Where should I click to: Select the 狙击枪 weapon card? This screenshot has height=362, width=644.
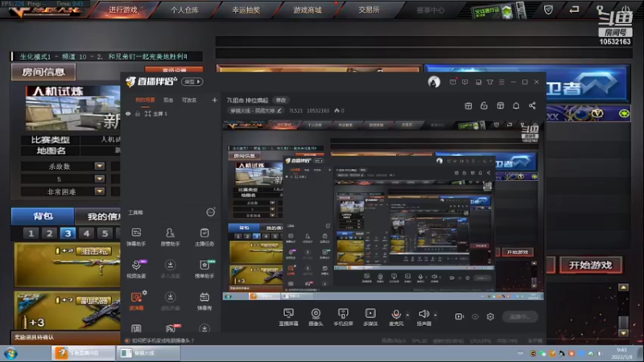(x=68, y=265)
